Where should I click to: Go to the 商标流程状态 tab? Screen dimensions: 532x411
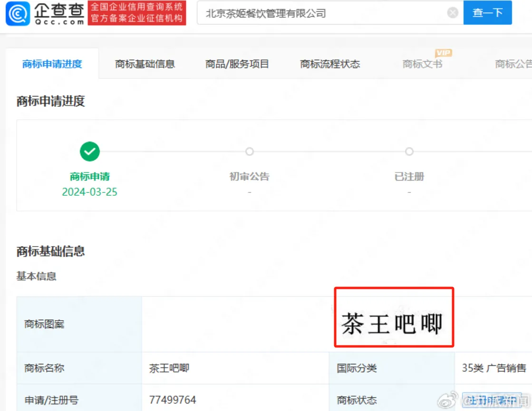(x=330, y=64)
